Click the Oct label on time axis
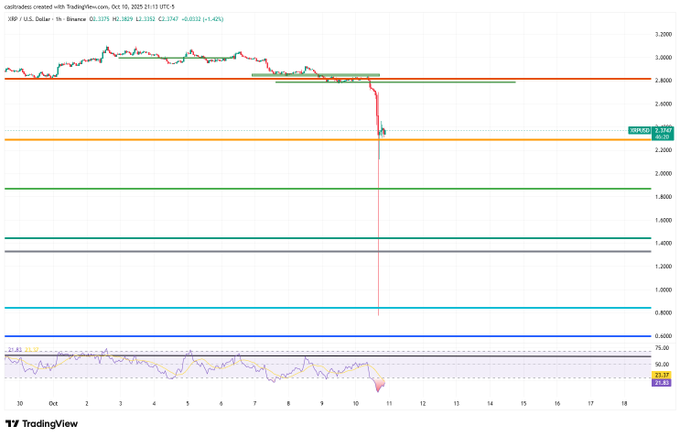680x437 pixels. click(x=53, y=403)
